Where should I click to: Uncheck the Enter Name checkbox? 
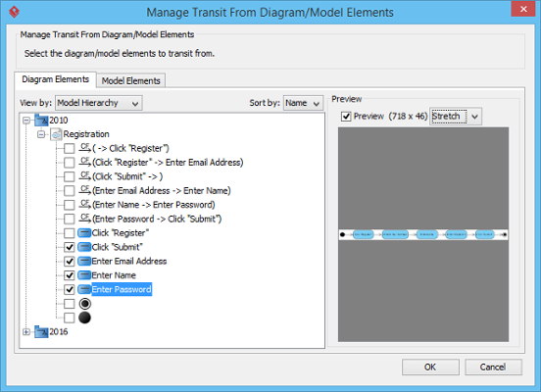click(x=70, y=275)
